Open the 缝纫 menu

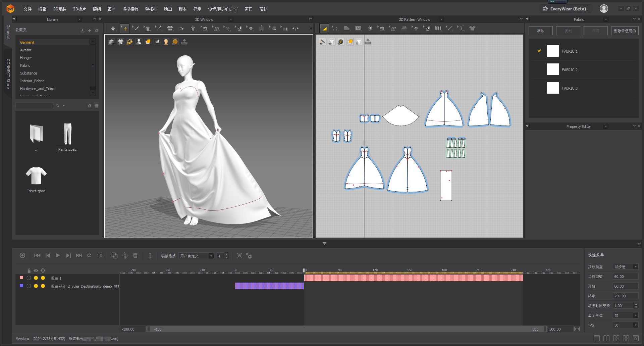coord(97,9)
